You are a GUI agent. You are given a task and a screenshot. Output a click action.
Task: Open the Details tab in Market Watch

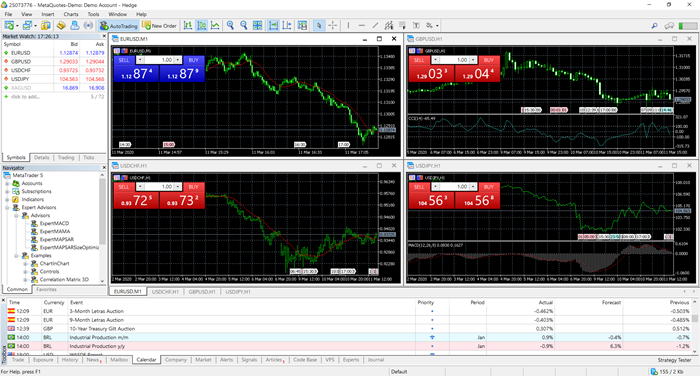click(42, 158)
